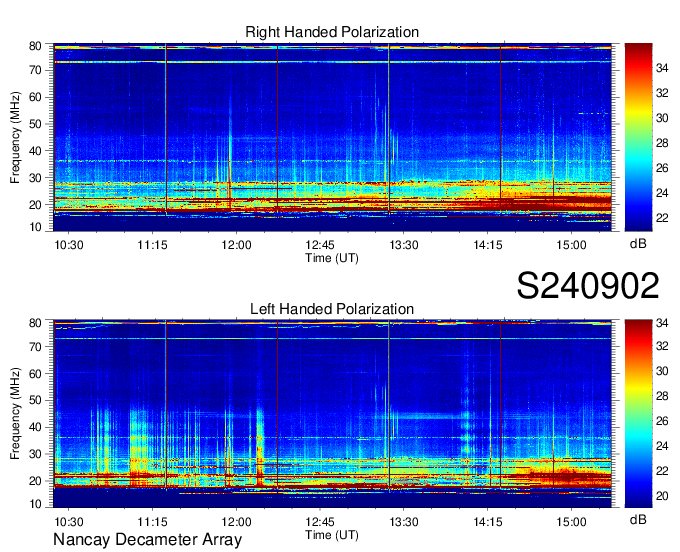Viewport: 680px width, 552px height.
Task: Click the 34 dB value on the top color bar
Action: 662,68
